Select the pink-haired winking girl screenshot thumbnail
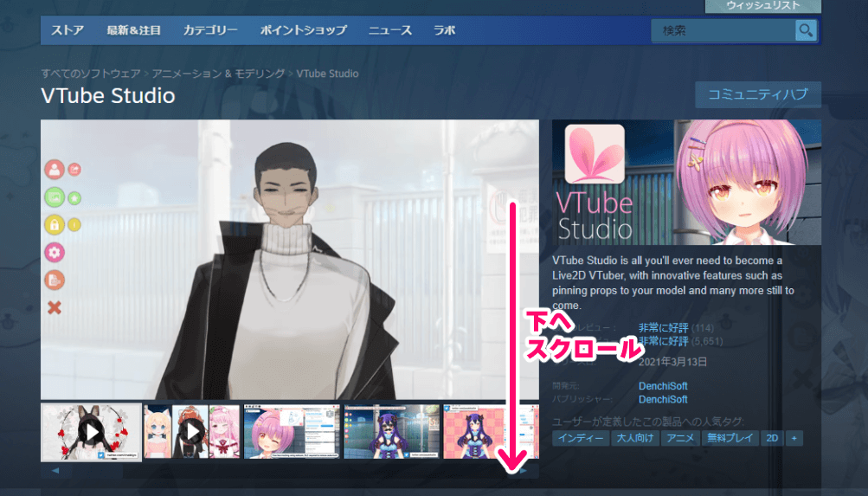This screenshot has height=496, width=868. point(292,432)
